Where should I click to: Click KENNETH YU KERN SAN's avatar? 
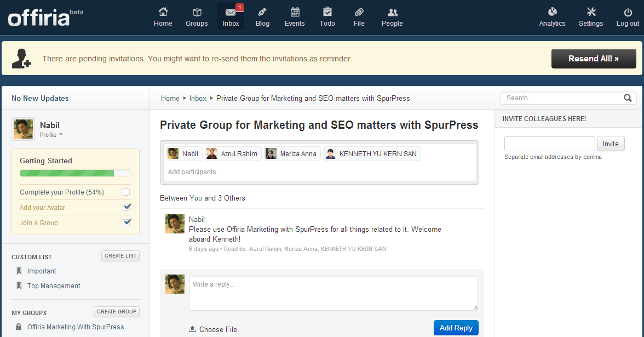pyautogui.click(x=330, y=153)
